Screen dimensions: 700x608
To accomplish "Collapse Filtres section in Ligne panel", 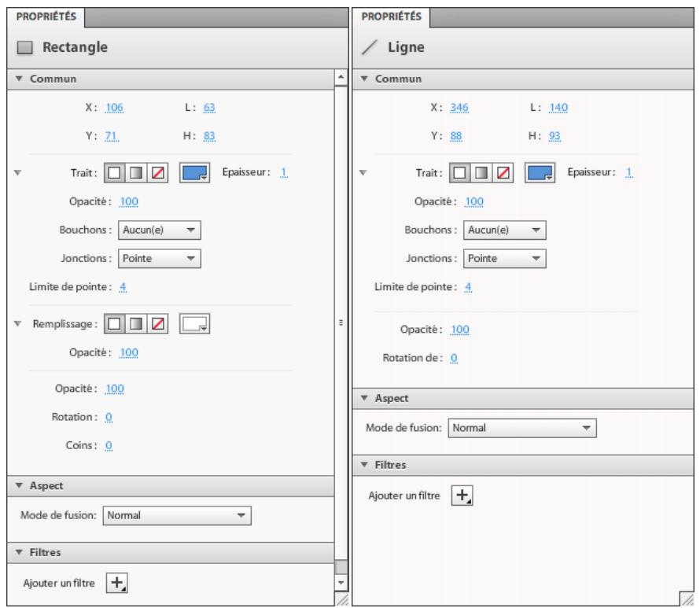I will click(x=364, y=465).
